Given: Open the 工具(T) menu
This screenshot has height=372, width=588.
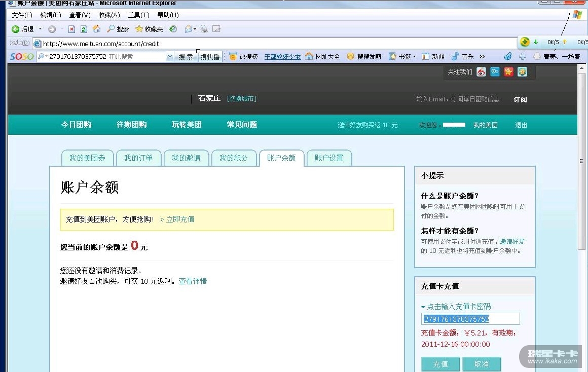Looking at the screenshot, I should pos(138,15).
